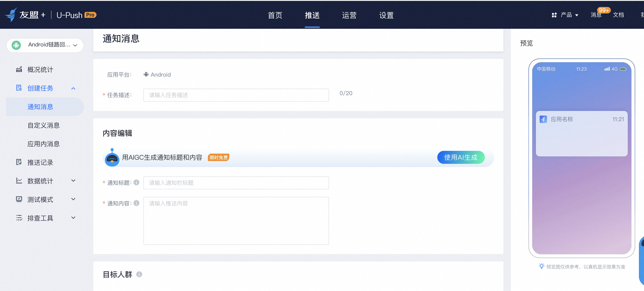Image resolution: width=644 pixels, height=291 pixels.
Task: Collapse the 创建任务 section
Action: point(73,88)
